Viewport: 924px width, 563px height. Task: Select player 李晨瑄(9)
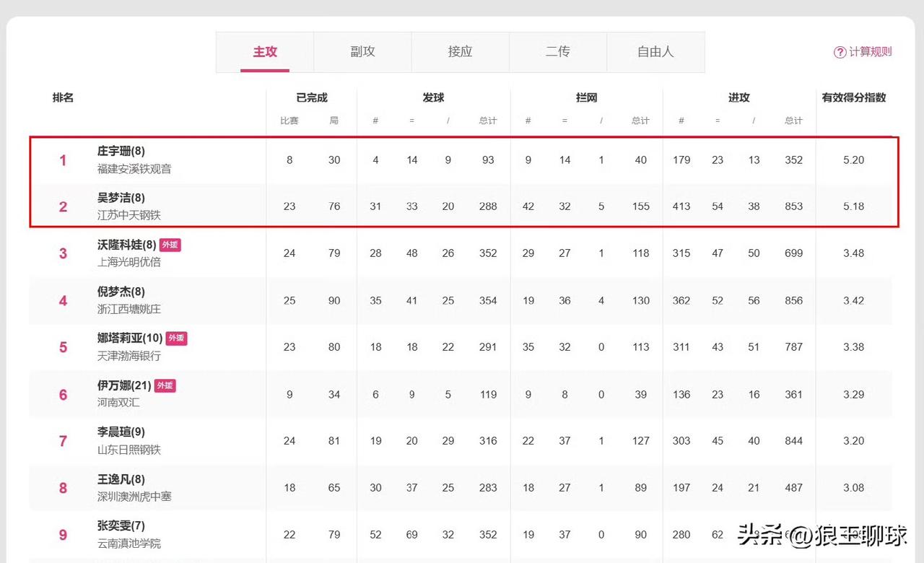coord(121,432)
